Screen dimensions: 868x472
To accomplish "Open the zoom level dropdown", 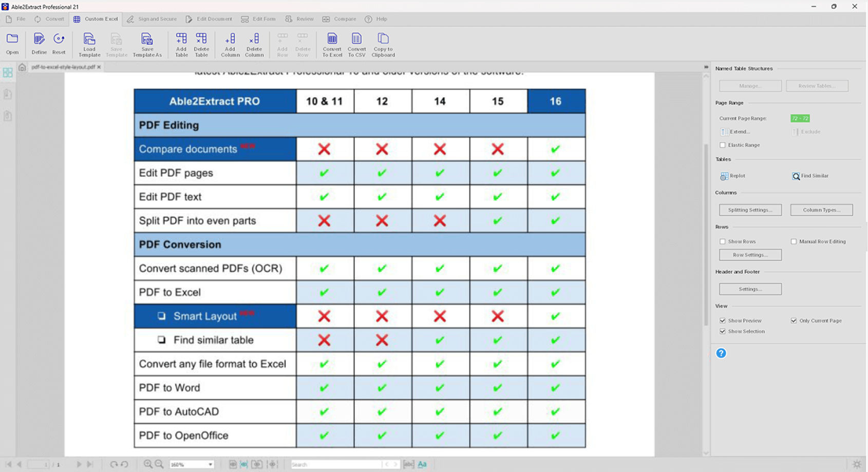I will coord(211,464).
